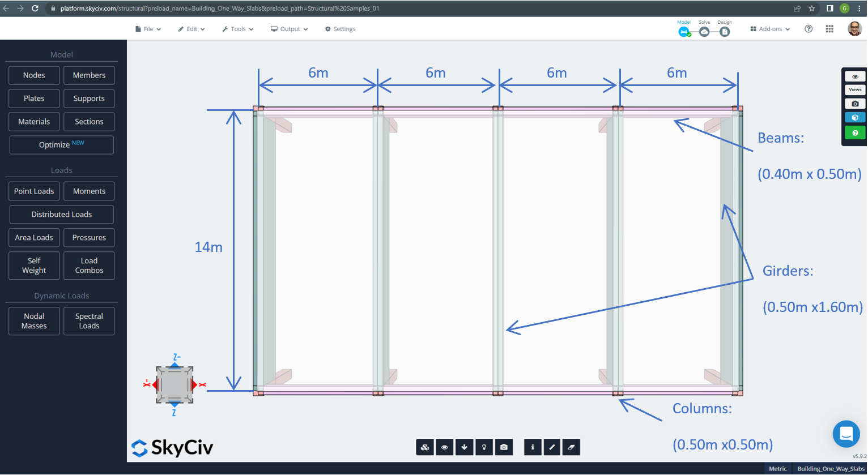The width and height of the screenshot is (868, 475).
Task: Open the SkyCiv chat support bubble
Action: pyautogui.click(x=846, y=434)
